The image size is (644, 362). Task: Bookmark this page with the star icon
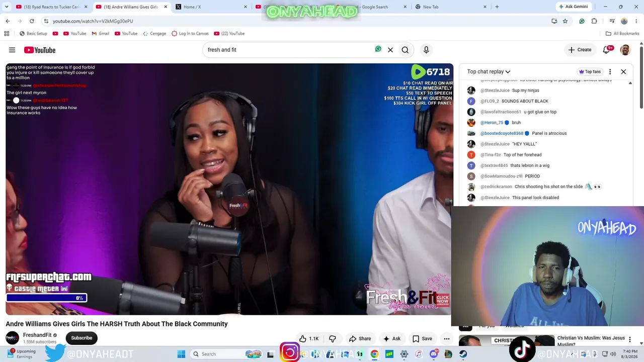(565, 21)
